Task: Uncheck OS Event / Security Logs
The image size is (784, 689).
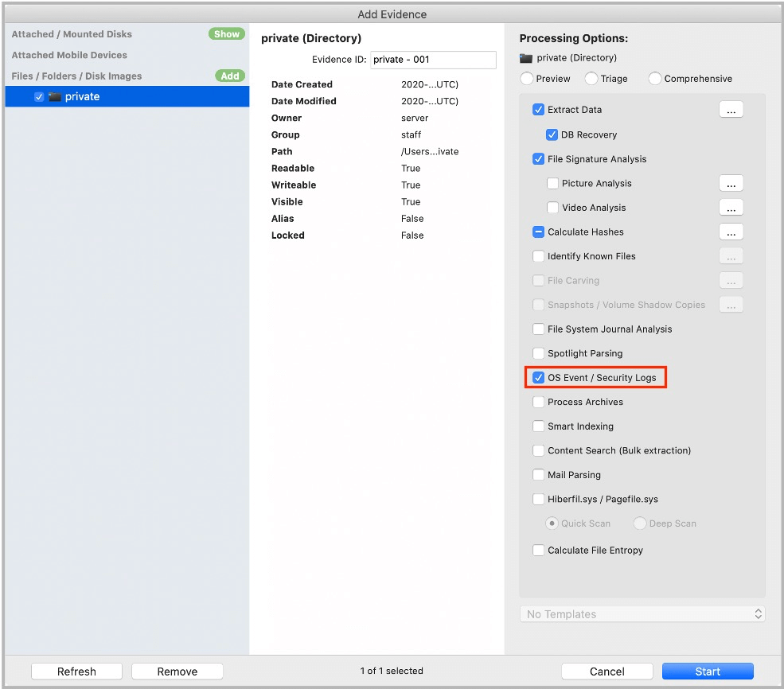Action: click(x=538, y=378)
